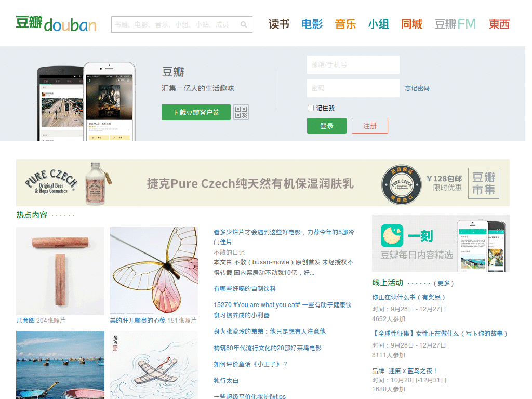Open the butterfly wing photo thumbnail

tap(154, 271)
